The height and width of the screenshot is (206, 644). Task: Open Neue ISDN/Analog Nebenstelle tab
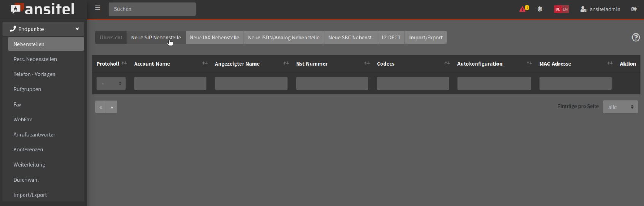284,38
